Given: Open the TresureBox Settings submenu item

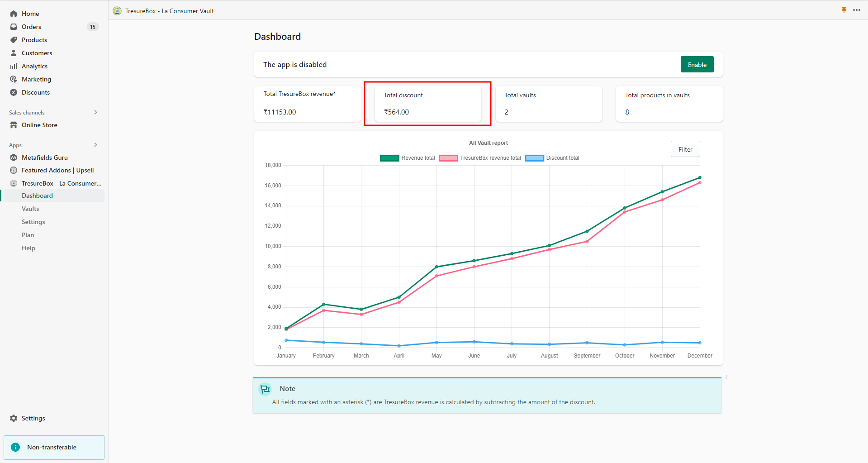Looking at the screenshot, I should click(33, 222).
